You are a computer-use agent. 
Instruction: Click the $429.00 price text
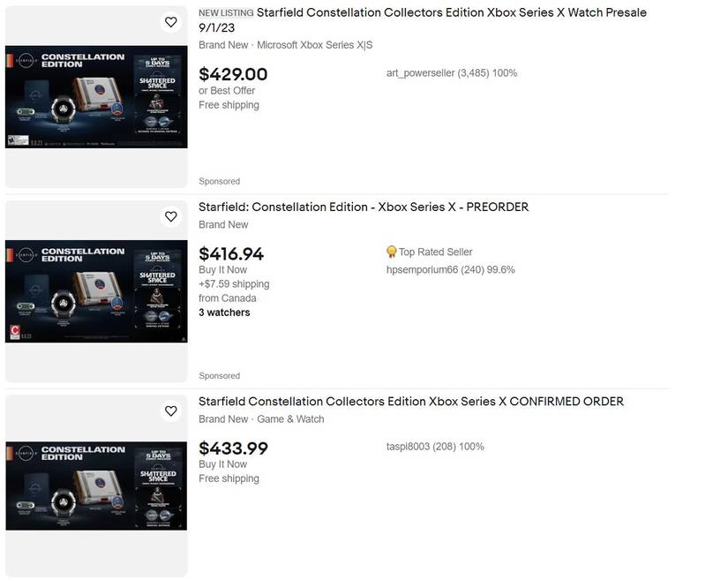pyautogui.click(x=233, y=74)
